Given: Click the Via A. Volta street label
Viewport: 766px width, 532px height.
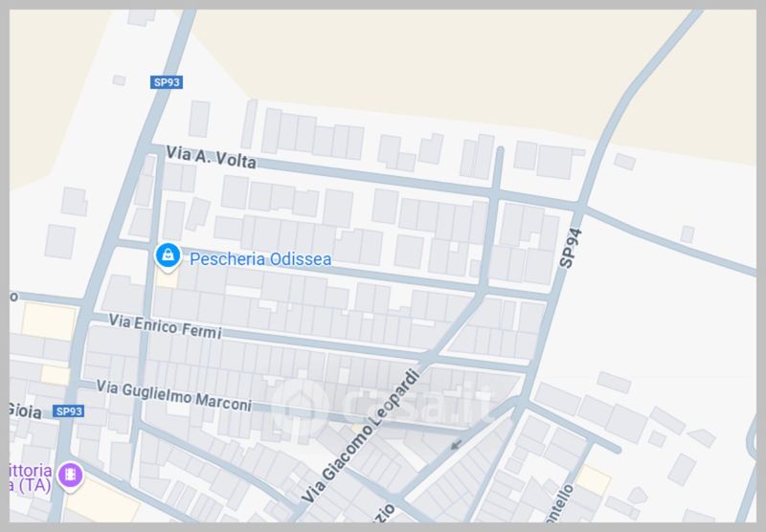Looking at the screenshot, I should [211, 157].
